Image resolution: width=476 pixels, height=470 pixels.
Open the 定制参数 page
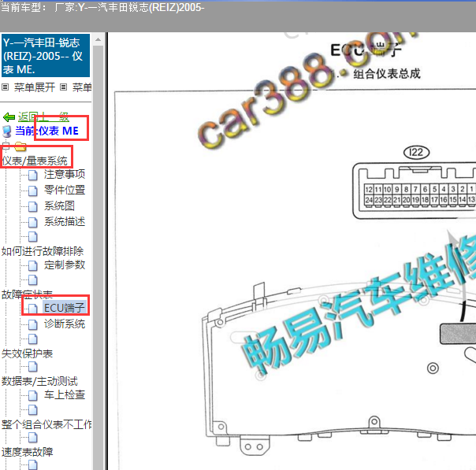coord(65,265)
